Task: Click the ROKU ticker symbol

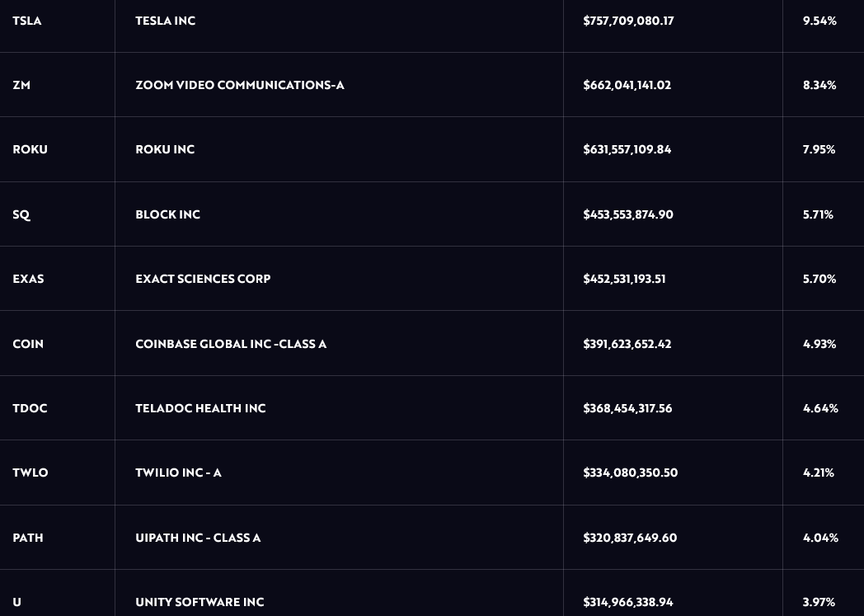Action: (30, 149)
